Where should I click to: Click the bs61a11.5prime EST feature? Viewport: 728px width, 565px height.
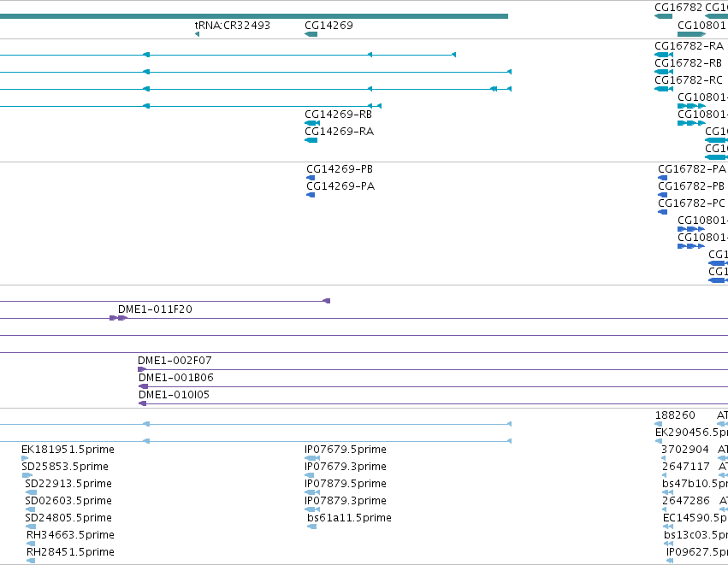click(x=312, y=527)
